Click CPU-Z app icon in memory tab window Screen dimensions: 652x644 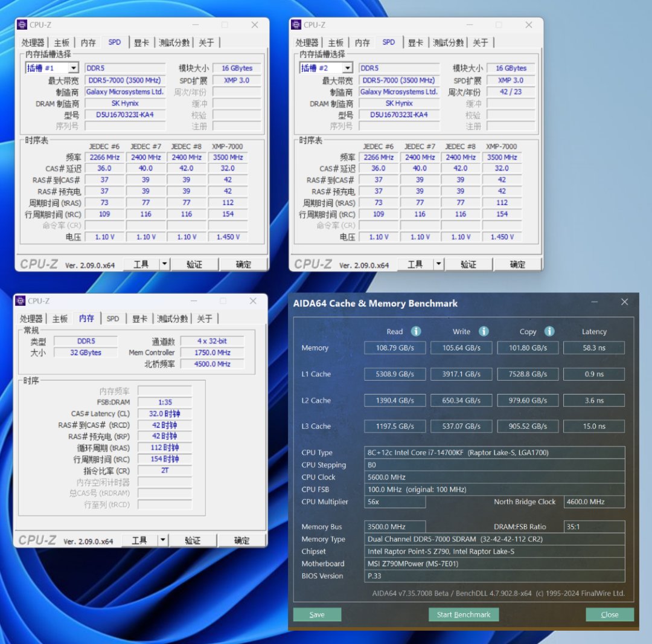coord(21,301)
